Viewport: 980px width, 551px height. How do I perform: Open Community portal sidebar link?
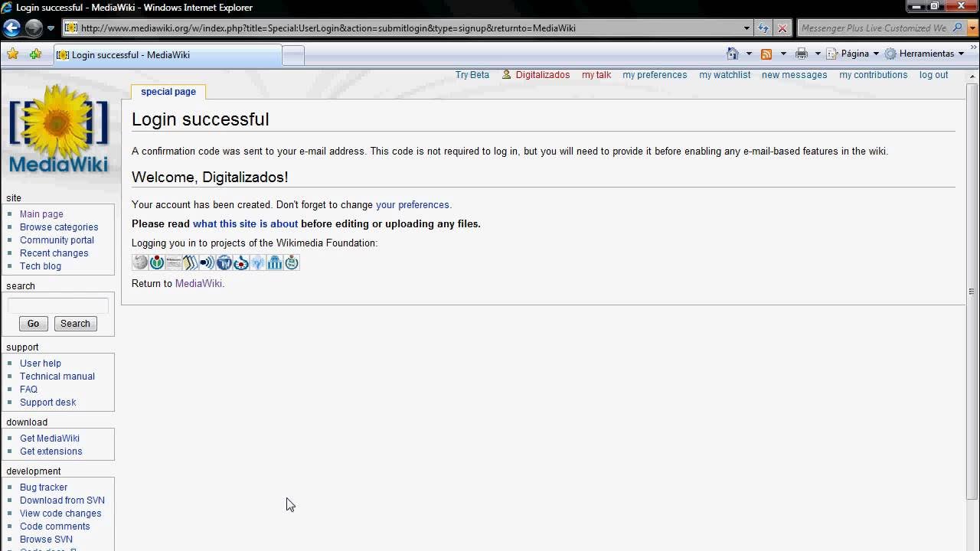57,240
